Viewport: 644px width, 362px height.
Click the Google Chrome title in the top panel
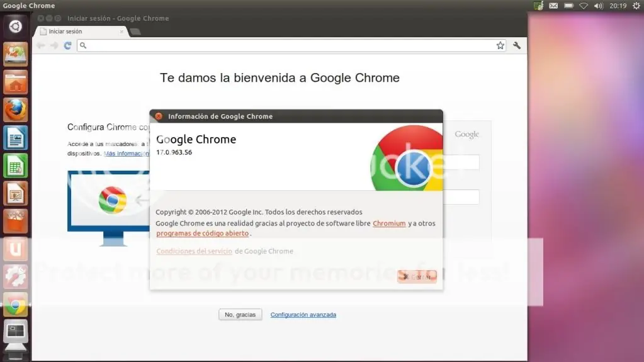[x=29, y=6]
